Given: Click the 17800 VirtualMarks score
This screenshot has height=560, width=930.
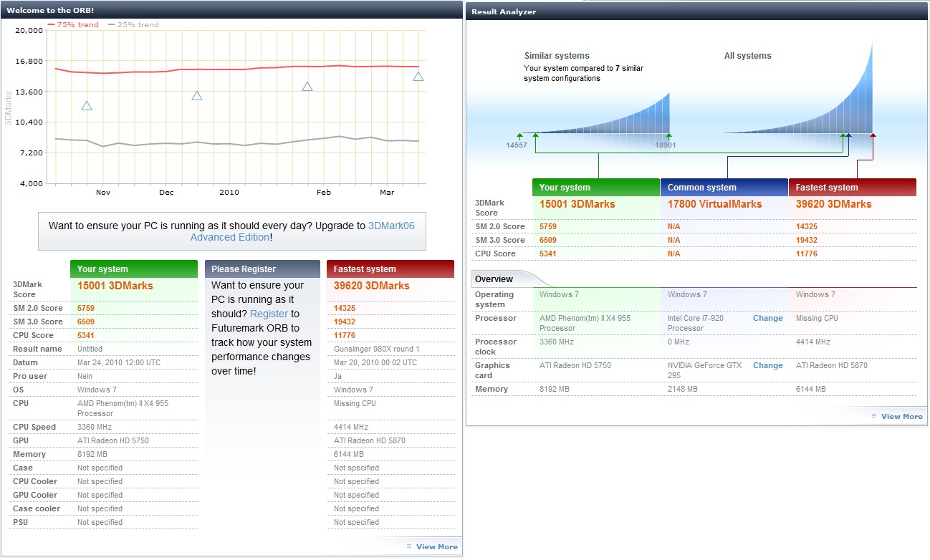Looking at the screenshot, I should (714, 204).
